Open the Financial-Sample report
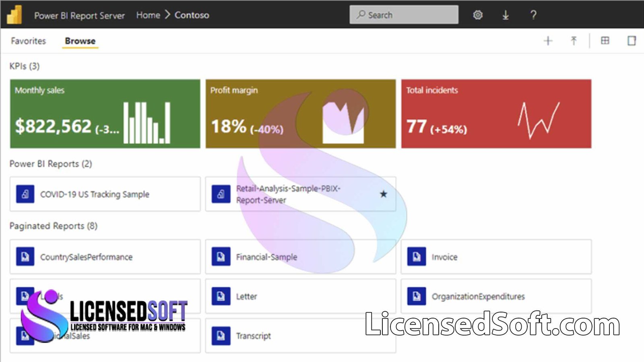This screenshot has width=644, height=362. coord(301,257)
